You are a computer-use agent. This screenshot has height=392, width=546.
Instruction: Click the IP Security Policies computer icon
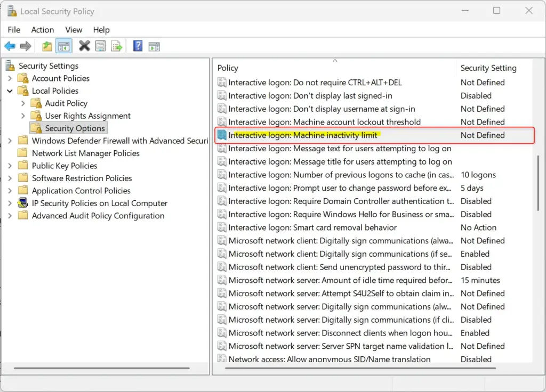[x=23, y=203]
